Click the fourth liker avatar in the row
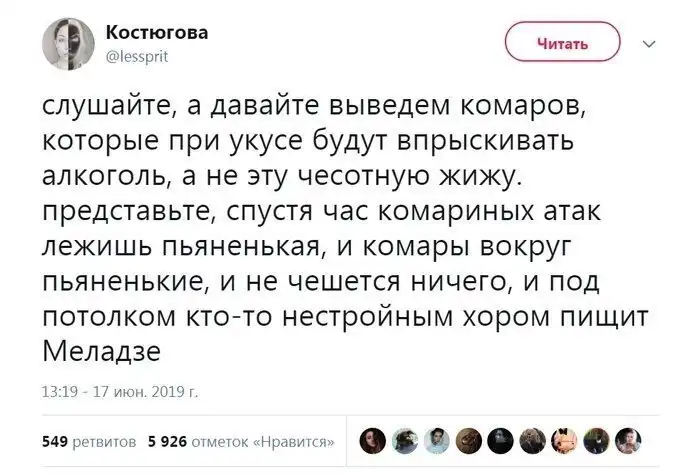The height and width of the screenshot is (474, 700). 471,438
